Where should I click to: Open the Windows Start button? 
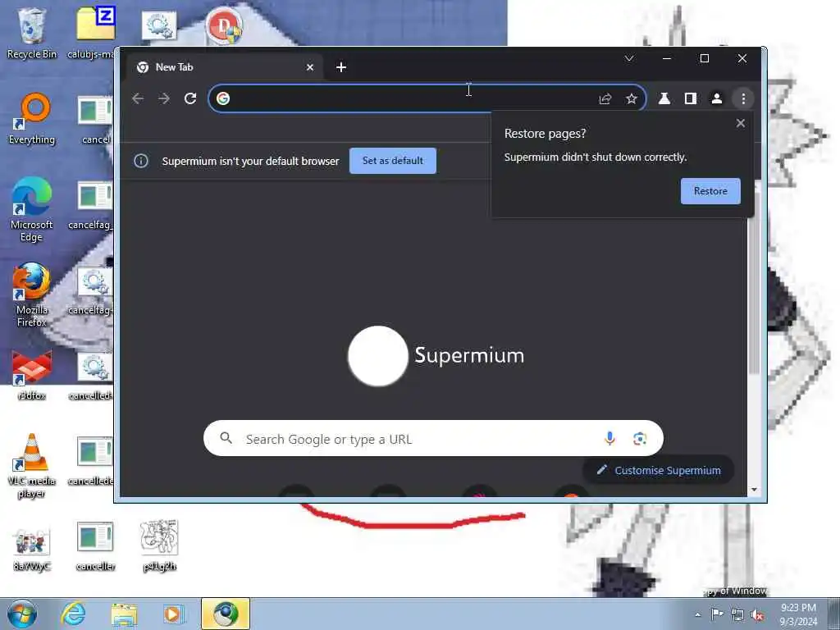(x=22, y=614)
